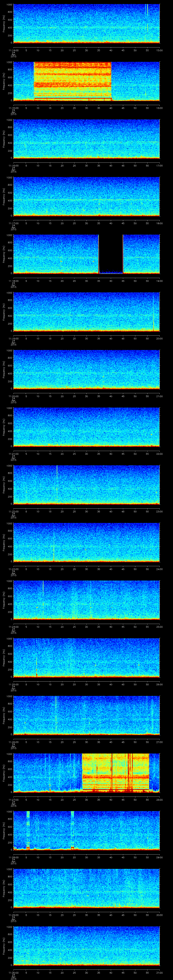Open the spectrogram panel starting at 11:29:00
Image resolution: width=173 pixels, height=980 pixels.
click(x=86, y=888)
